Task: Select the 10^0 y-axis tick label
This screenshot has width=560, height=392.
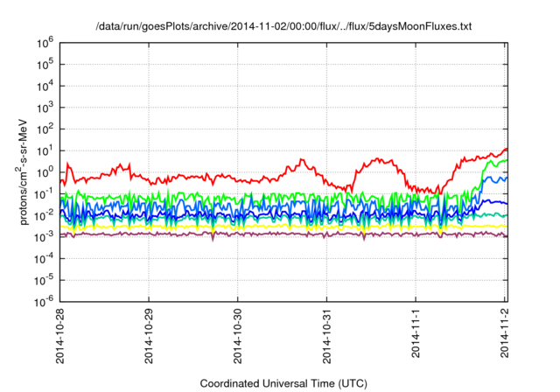Action: tap(44, 171)
